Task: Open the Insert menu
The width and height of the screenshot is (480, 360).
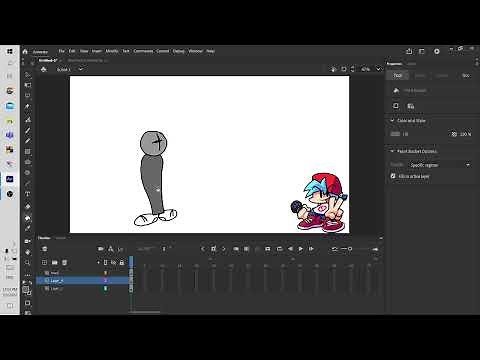Action: (97, 51)
